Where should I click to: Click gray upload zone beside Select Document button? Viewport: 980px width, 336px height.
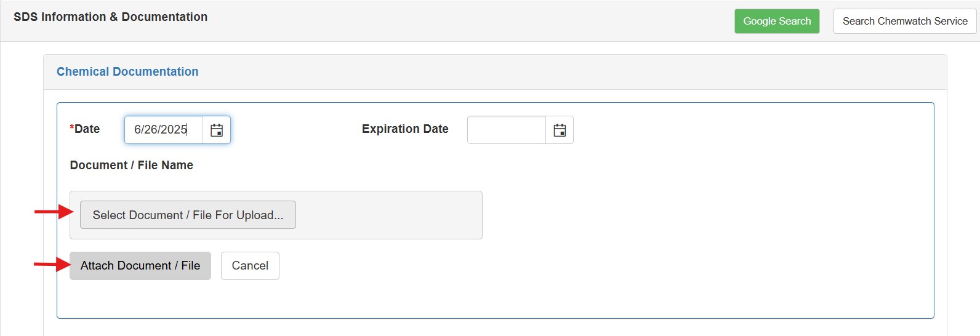click(x=388, y=215)
